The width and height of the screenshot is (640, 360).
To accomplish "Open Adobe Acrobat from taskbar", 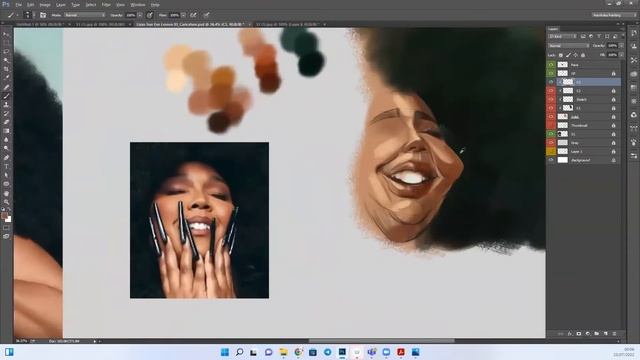I will (401, 352).
